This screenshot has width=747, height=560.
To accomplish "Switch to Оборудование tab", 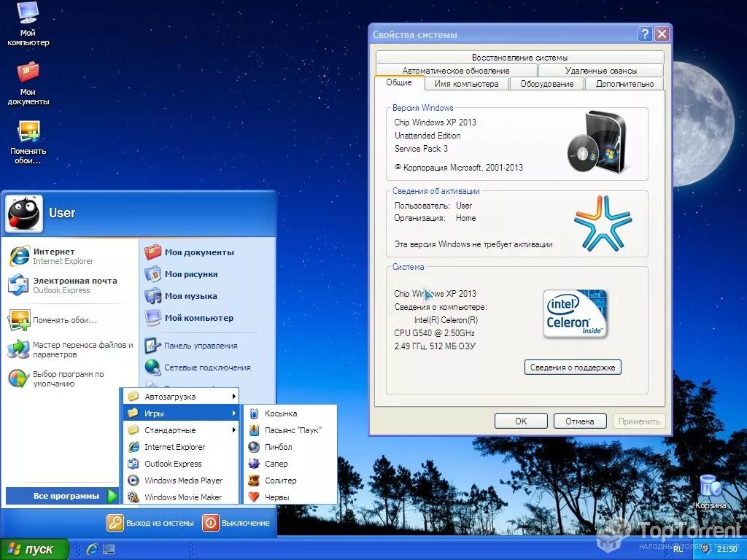I will pos(547,84).
